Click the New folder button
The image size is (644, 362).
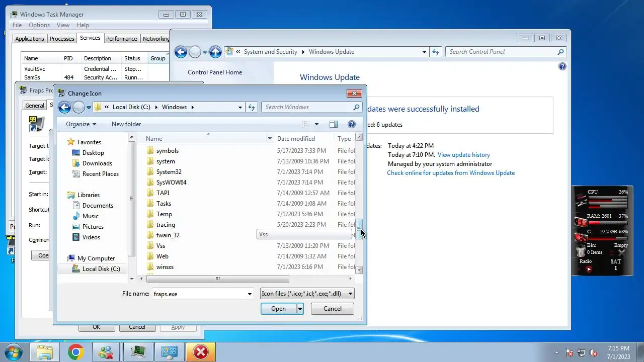coord(126,124)
